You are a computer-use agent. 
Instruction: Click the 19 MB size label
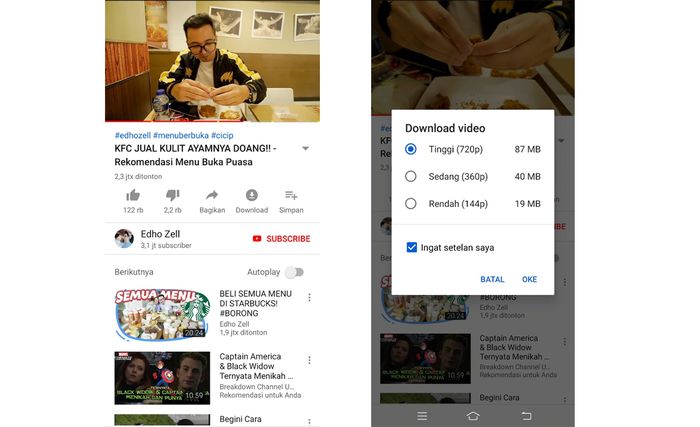(527, 204)
